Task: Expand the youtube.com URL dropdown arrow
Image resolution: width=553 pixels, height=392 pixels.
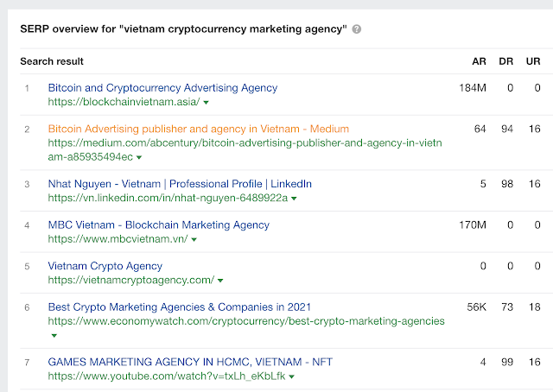Action: point(294,377)
